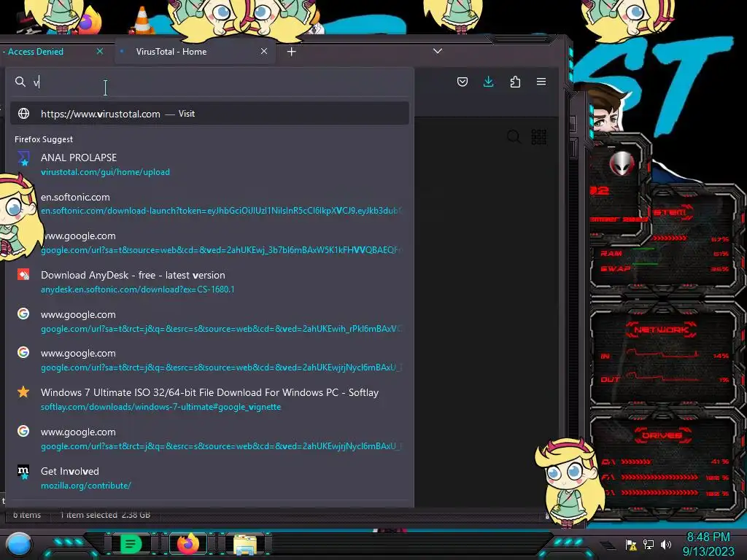Switch to Firefox in the taskbar
Image resolution: width=747 pixels, height=560 pixels.
[187, 544]
